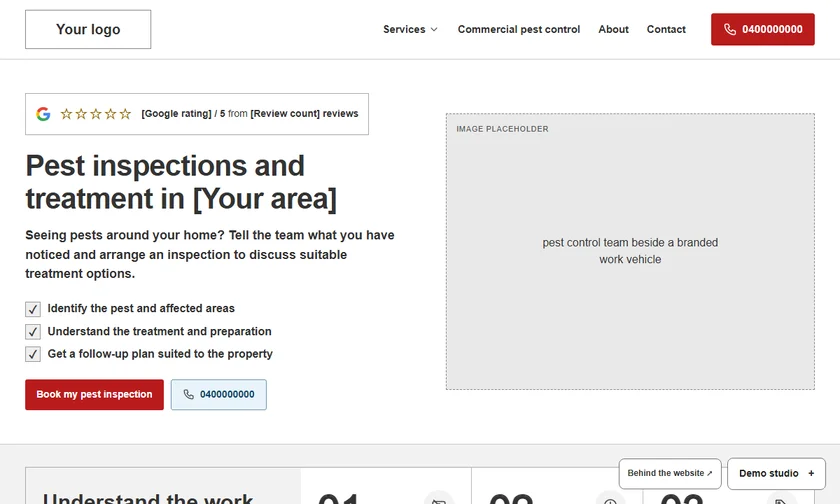
Task: Open the Google rating reviews text
Action: click(x=250, y=114)
